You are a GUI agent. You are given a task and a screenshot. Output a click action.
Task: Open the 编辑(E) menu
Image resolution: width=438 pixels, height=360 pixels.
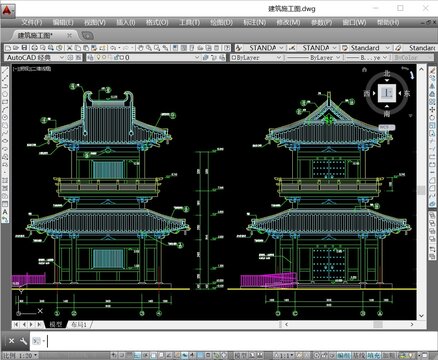point(63,22)
